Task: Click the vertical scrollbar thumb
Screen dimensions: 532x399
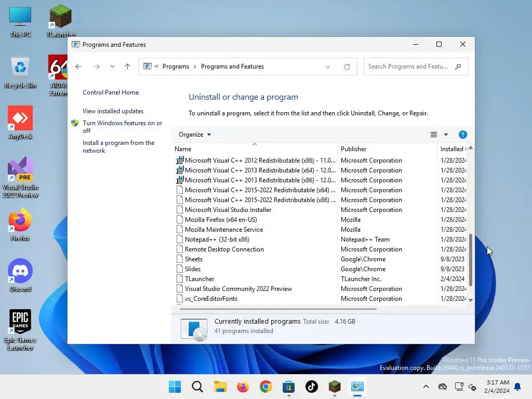Action: (471, 260)
